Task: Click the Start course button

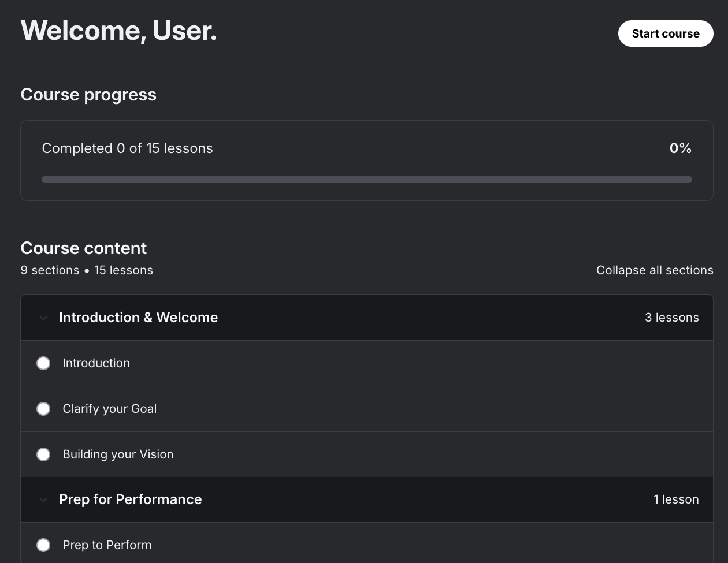Action: [x=666, y=33]
